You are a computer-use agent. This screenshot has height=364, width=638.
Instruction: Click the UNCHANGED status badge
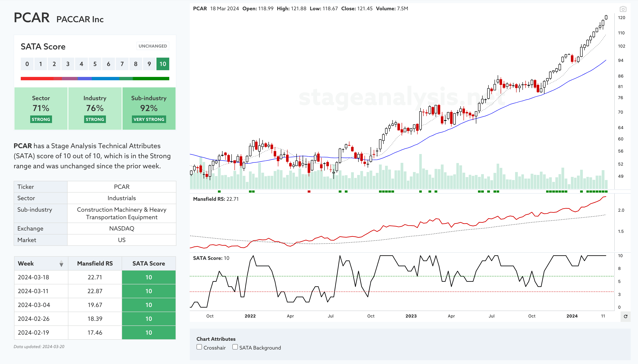153,46
